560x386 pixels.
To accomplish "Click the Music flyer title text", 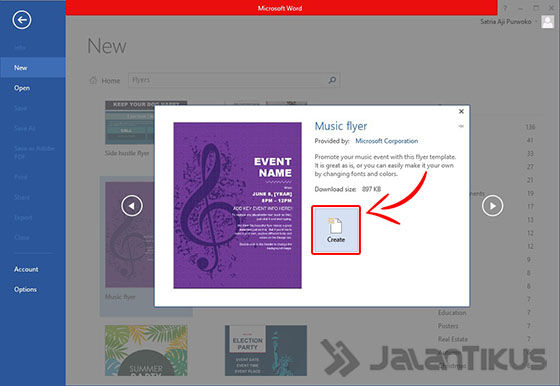I will (x=341, y=126).
